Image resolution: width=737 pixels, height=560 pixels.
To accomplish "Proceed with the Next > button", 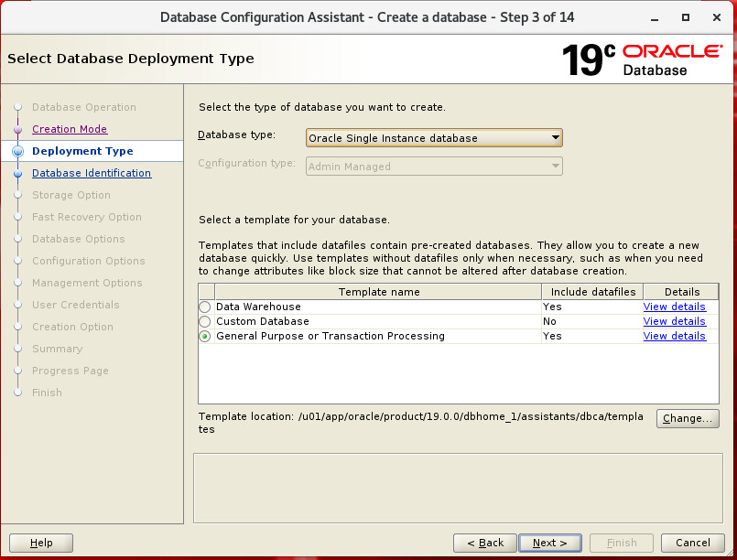I will point(550,543).
